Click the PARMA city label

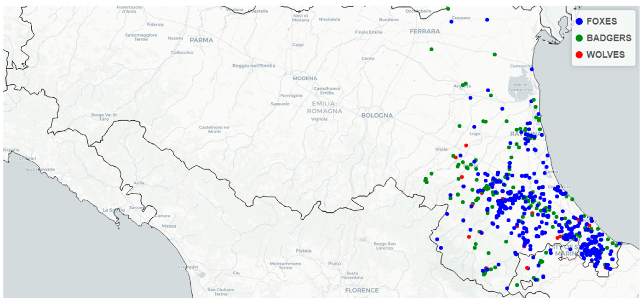(x=201, y=40)
